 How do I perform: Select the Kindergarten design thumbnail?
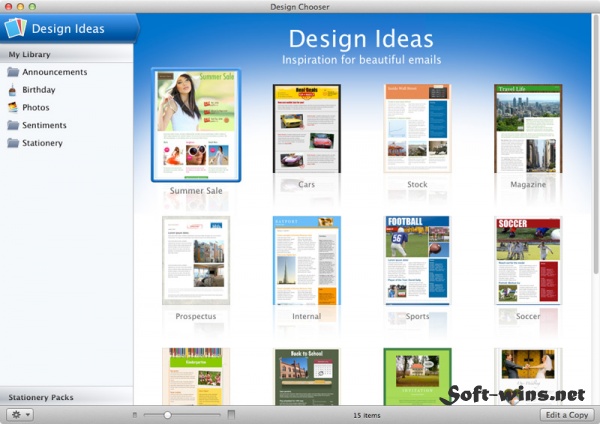(196, 376)
